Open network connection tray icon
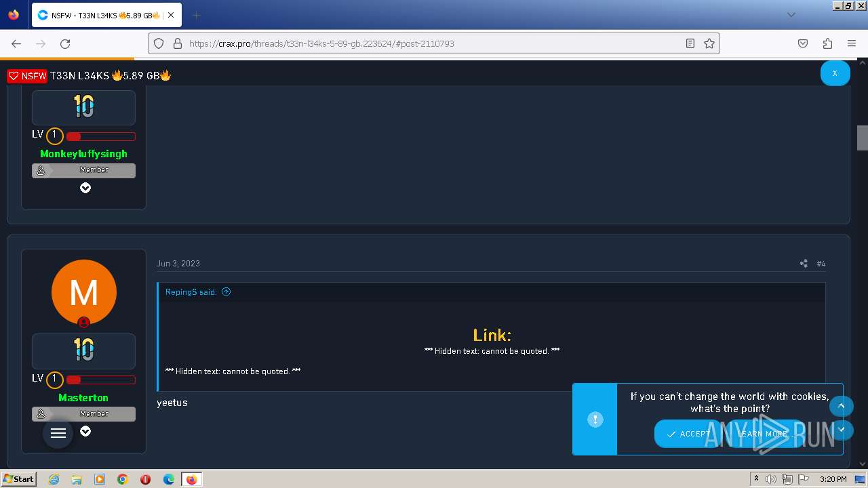Screen dimensions: 868x488 [x=787, y=479]
